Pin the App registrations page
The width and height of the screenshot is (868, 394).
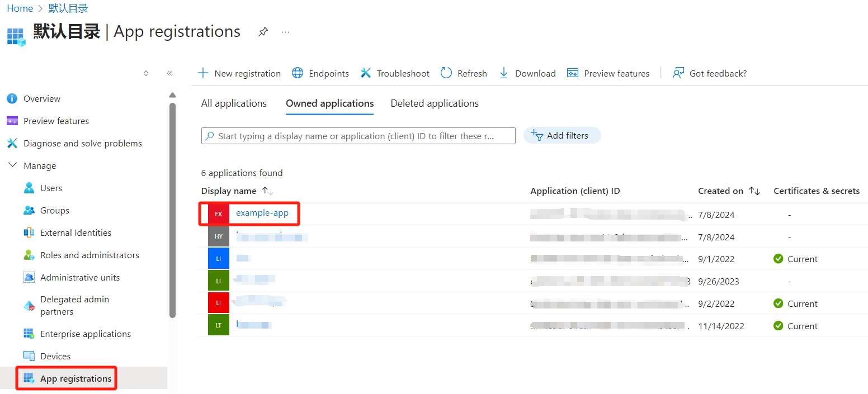(263, 32)
